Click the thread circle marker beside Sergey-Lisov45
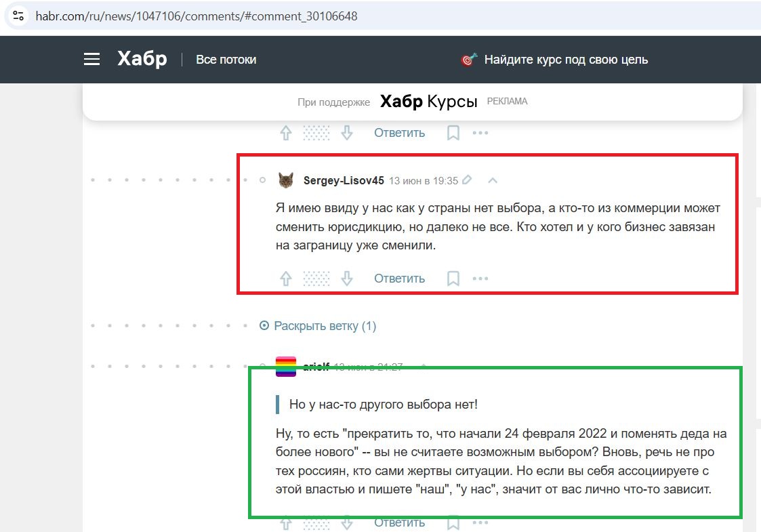This screenshot has height=532, width=761. tap(262, 180)
